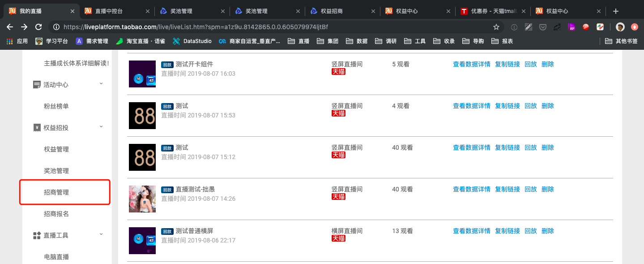Open the 应用 apps grid shortcut

(17, 41)
